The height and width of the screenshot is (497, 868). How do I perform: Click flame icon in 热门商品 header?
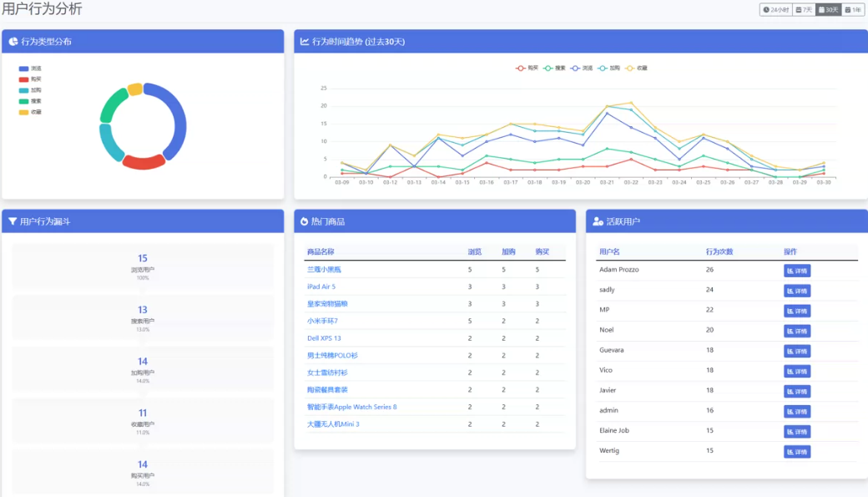304,221
